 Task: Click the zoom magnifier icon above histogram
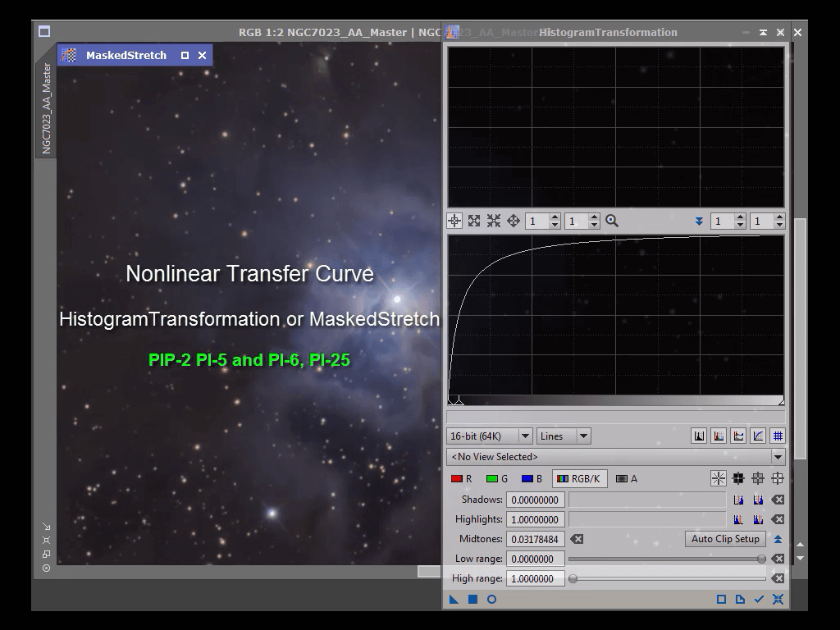pyautogui.click(x=612, y=221)
